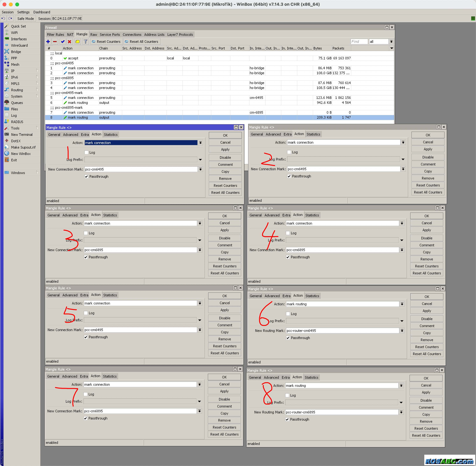Open Log in the sidebar
The height and width of the screenshot is (466, 476).
[x=14, y=115]
